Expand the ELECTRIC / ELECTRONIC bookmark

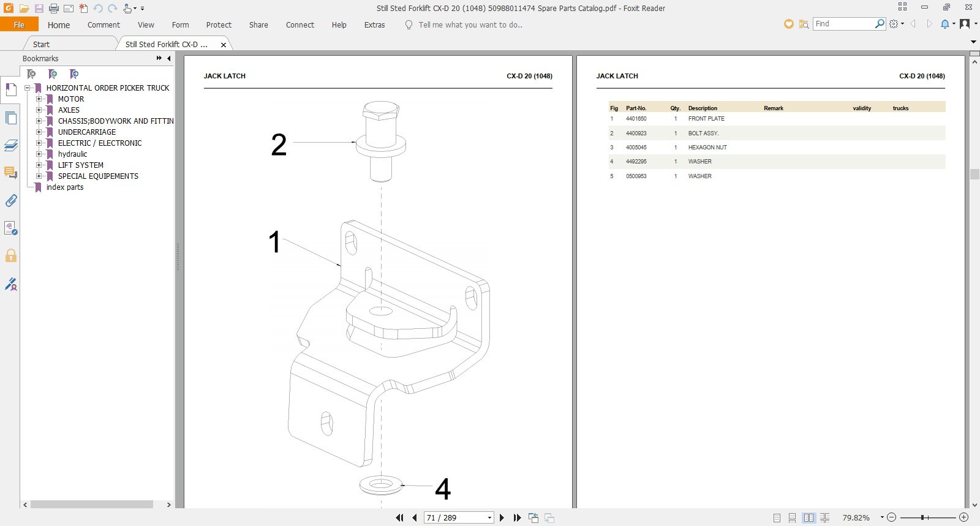(x=39, y=143)
